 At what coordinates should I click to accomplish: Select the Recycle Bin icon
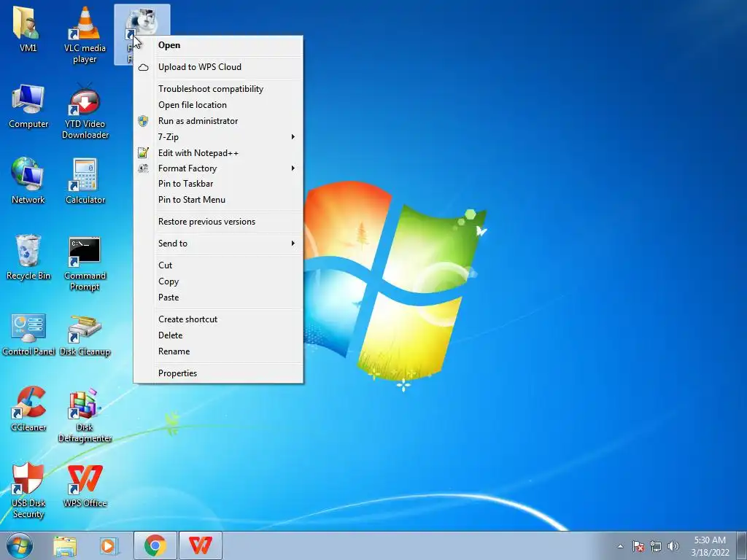click(28, 257)
